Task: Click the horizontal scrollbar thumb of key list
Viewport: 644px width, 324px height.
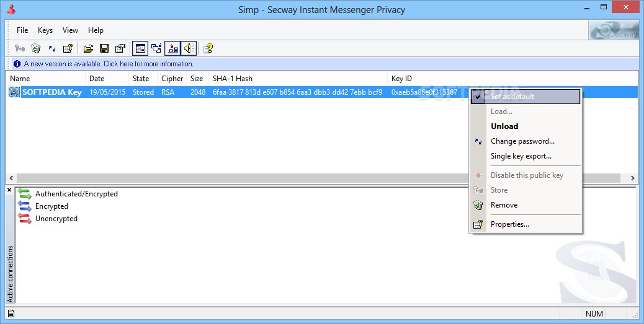Action: tap(319, 178)
